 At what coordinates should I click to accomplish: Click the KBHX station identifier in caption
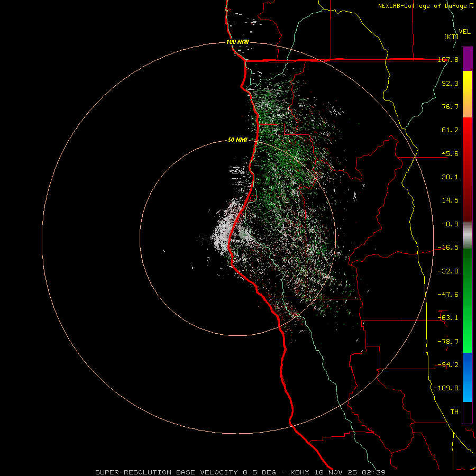click(300, 472)
